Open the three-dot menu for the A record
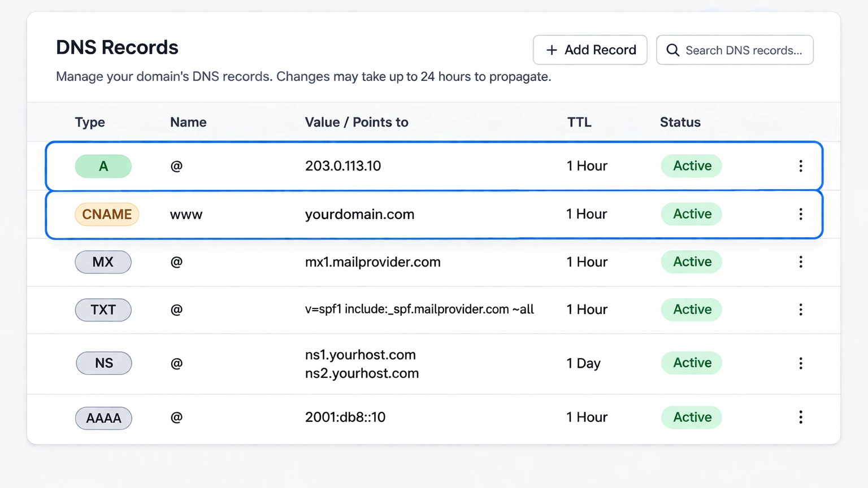 (801, 165)
